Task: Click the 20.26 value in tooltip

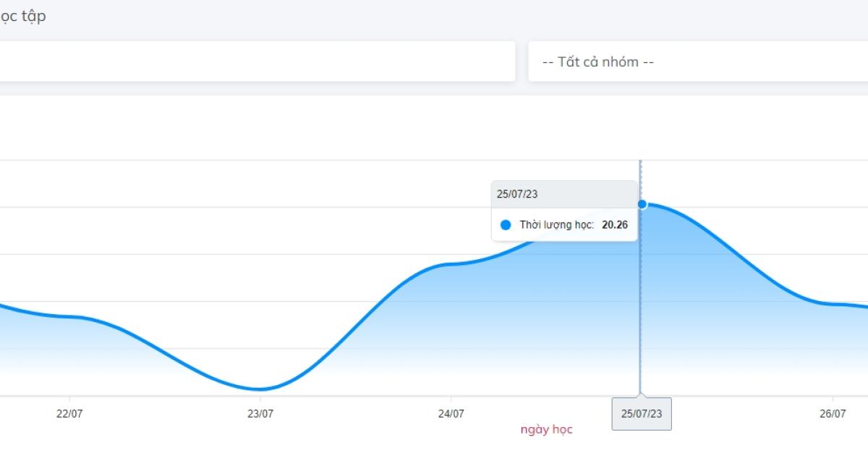Action: tap(615, 225)
